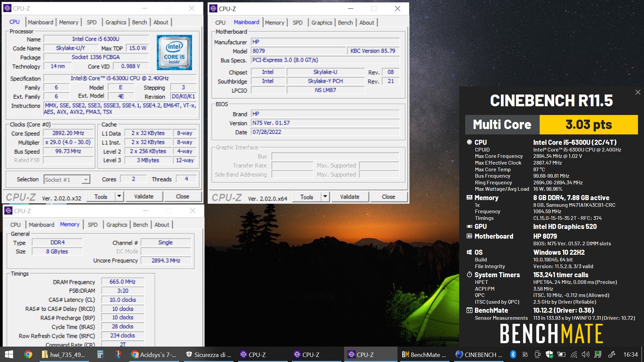Click the Uncore Frequency value 2894.3 MHz

[x=166, y=260]
